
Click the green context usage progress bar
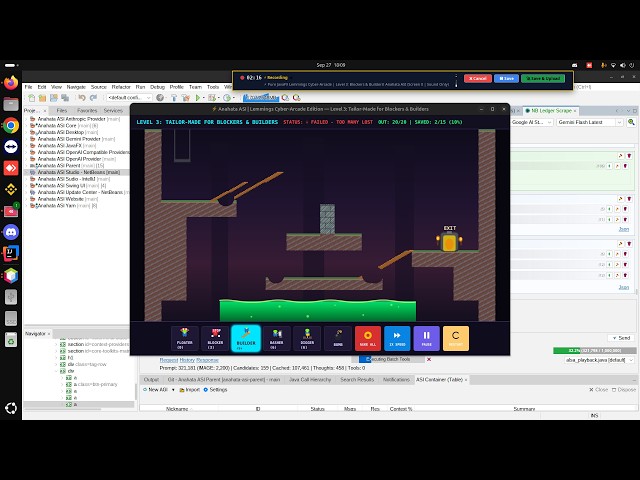coord(594,351)
